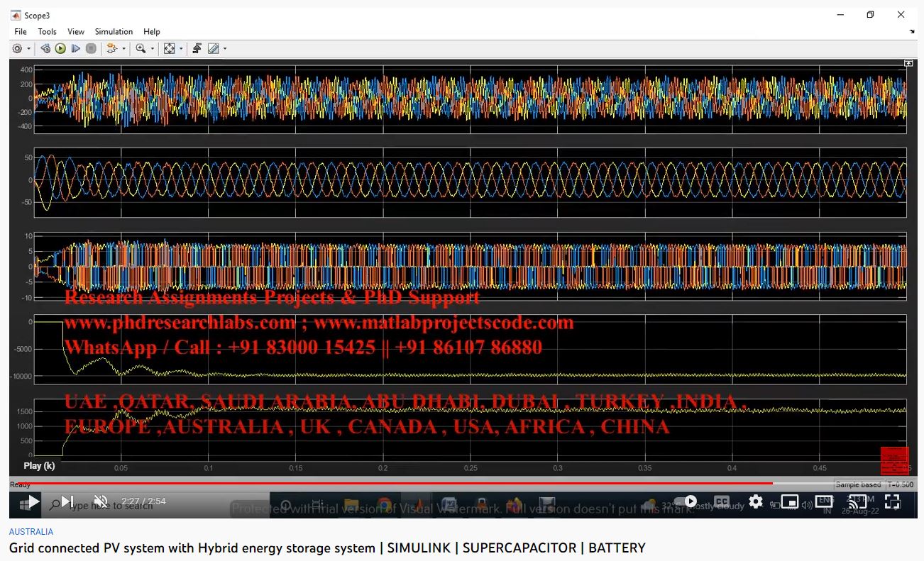Click the Sample based status entry

[858, 485]
